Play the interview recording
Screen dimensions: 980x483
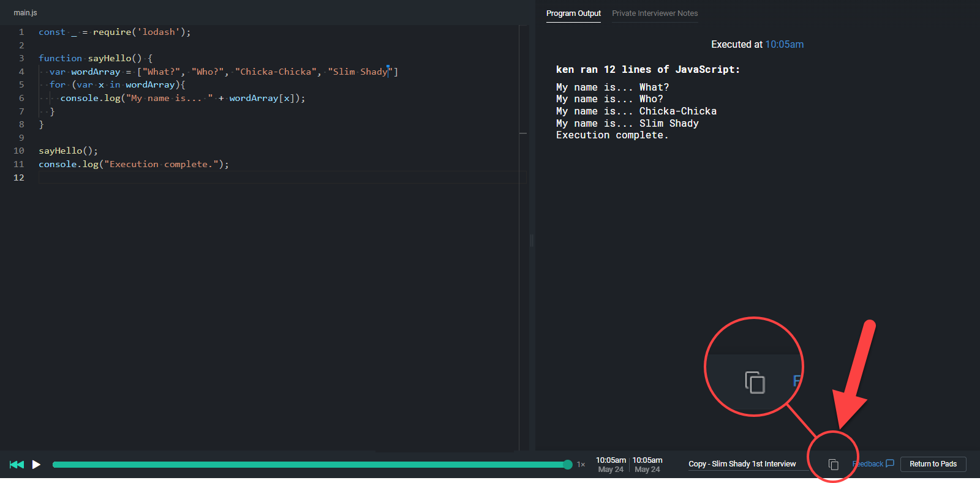36,465
